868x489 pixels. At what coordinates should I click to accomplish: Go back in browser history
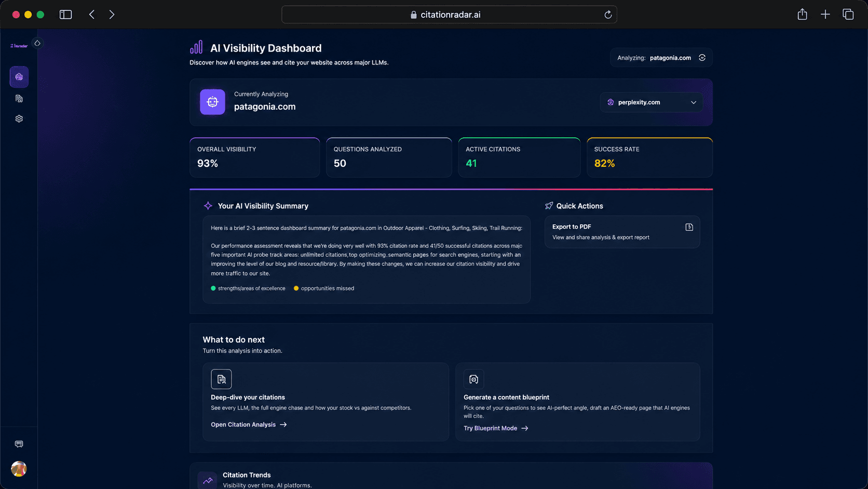point(92,15)
